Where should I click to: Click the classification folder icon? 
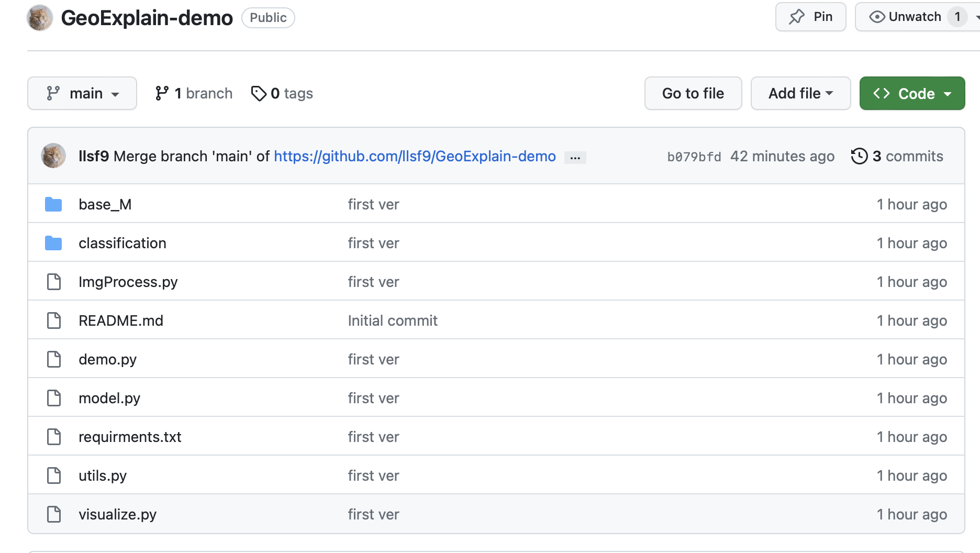(53, 243)
